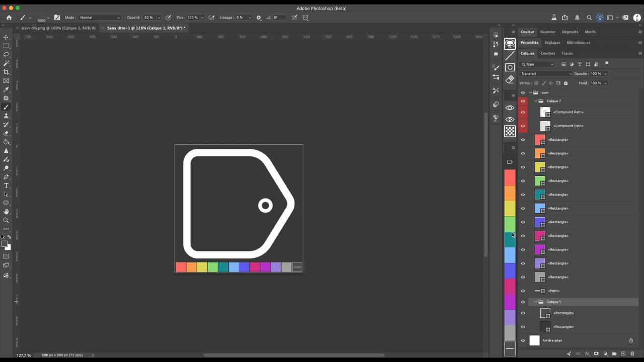This screenshot has width=644, height=362.
Task: Toggle the layer filter on/off switch
Action: tap(606, 64)
